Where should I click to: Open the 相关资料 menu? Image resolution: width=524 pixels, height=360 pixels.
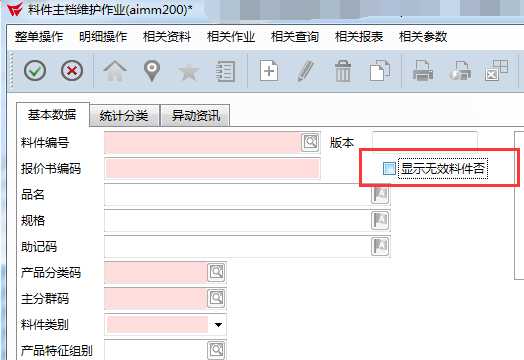click(167, 36)
